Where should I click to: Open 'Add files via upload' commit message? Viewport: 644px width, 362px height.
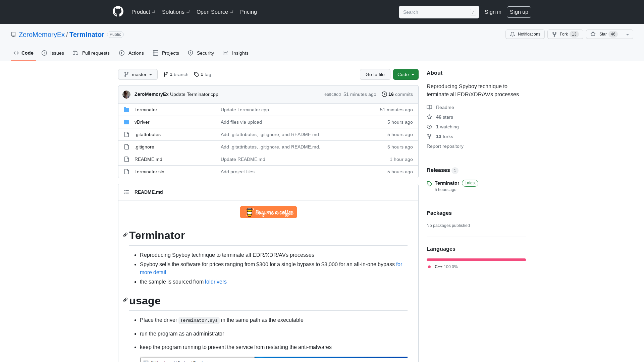(x=241, y=122)
